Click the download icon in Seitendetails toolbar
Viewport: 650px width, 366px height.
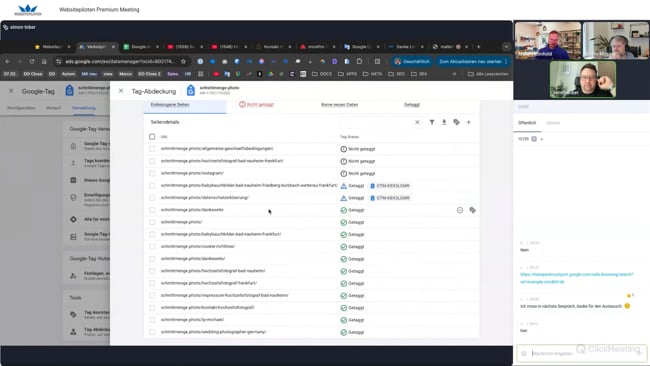point(444,122)
